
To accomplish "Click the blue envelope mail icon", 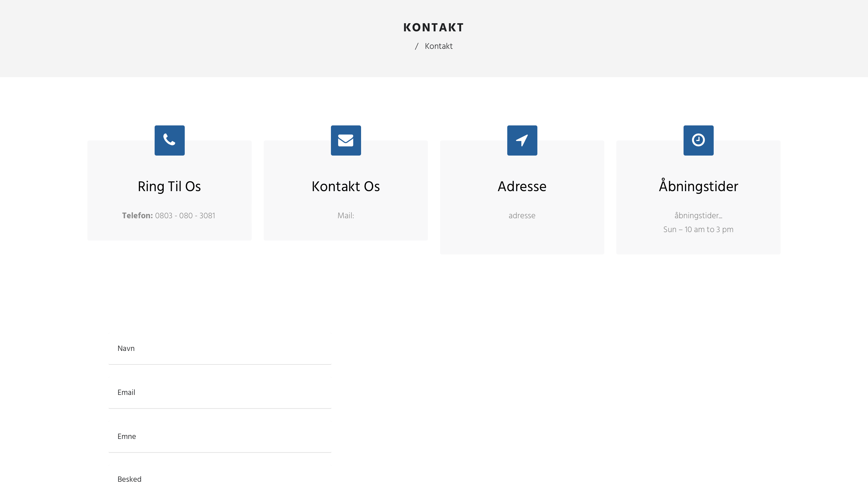I will 345,140.
